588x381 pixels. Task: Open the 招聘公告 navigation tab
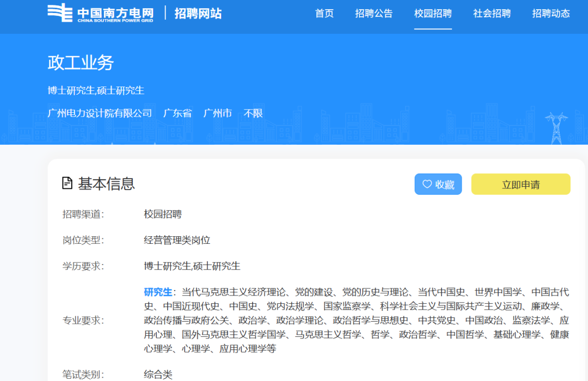(373, 14)
